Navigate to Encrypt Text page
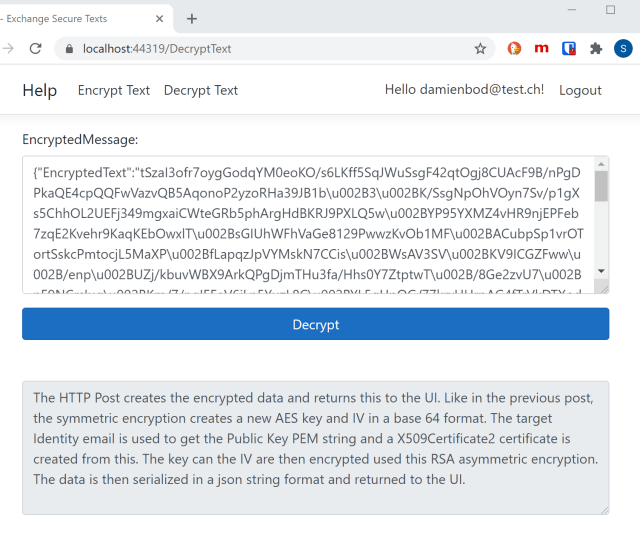Image resolution: width=640 pixels, height=538 pixels. 114,90
